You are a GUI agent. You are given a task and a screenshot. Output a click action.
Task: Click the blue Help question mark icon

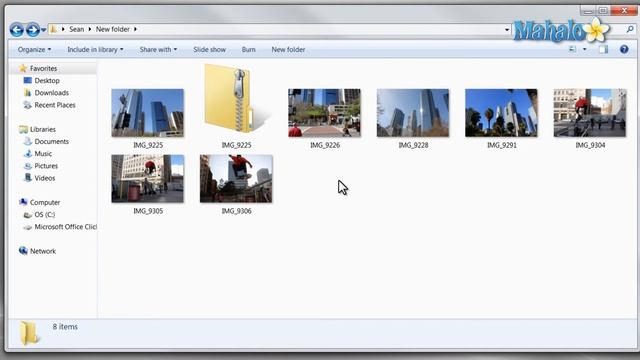click(x=624, y=49)
